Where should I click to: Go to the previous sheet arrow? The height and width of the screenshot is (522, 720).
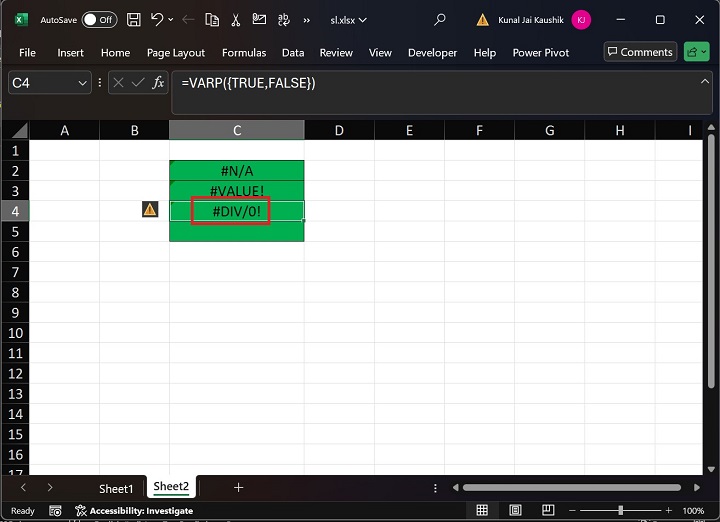tap(24, 488)
